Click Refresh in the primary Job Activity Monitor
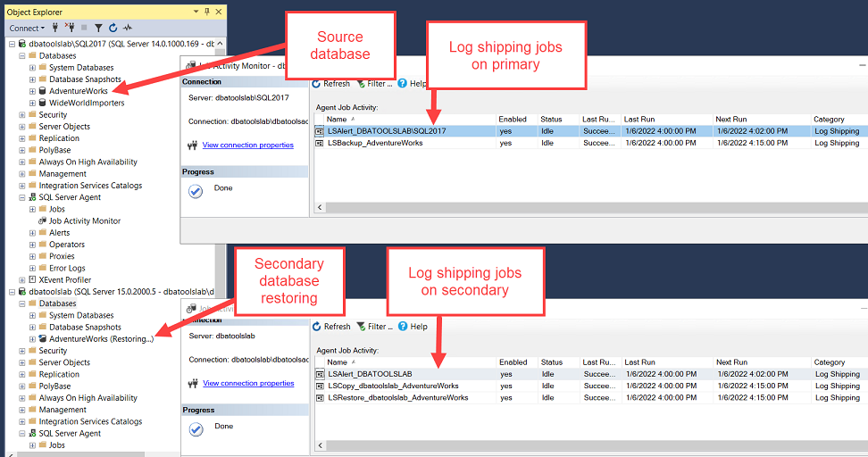This screenshot has height=457, width=868. click(331, 84)
